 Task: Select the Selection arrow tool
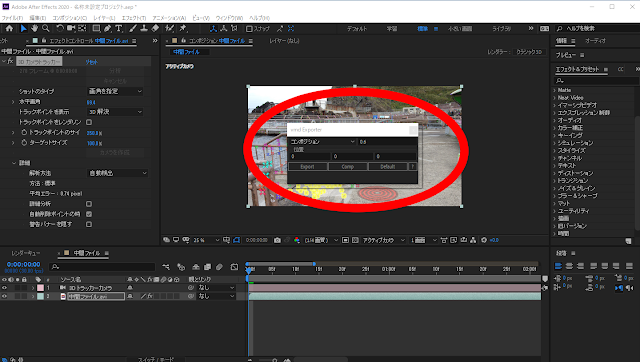point(23,29)
